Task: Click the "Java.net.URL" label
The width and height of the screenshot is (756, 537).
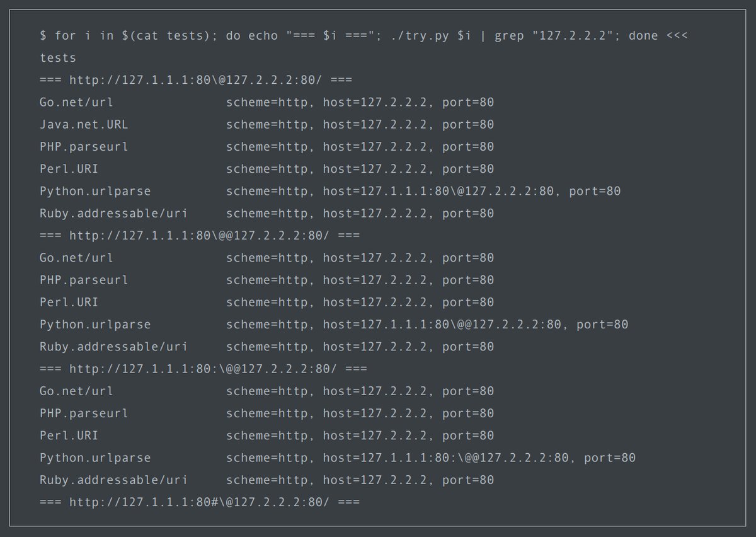Action: (84, 124)
